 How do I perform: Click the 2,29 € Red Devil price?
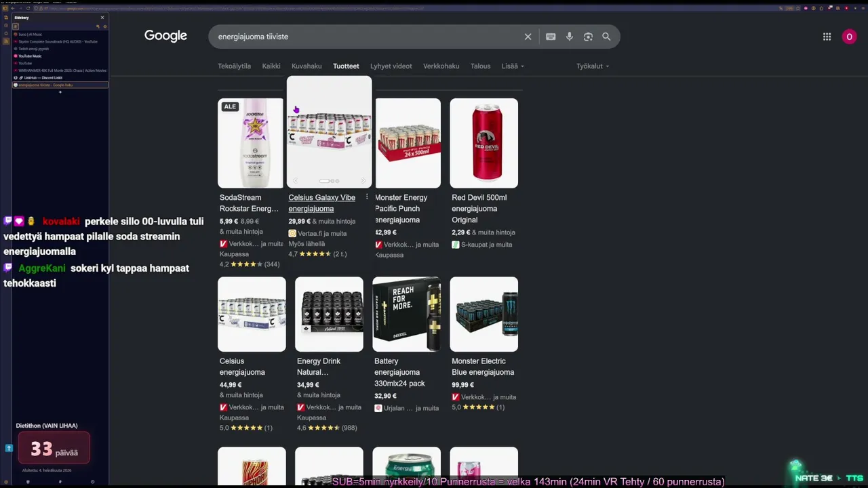tap(461, 232)
